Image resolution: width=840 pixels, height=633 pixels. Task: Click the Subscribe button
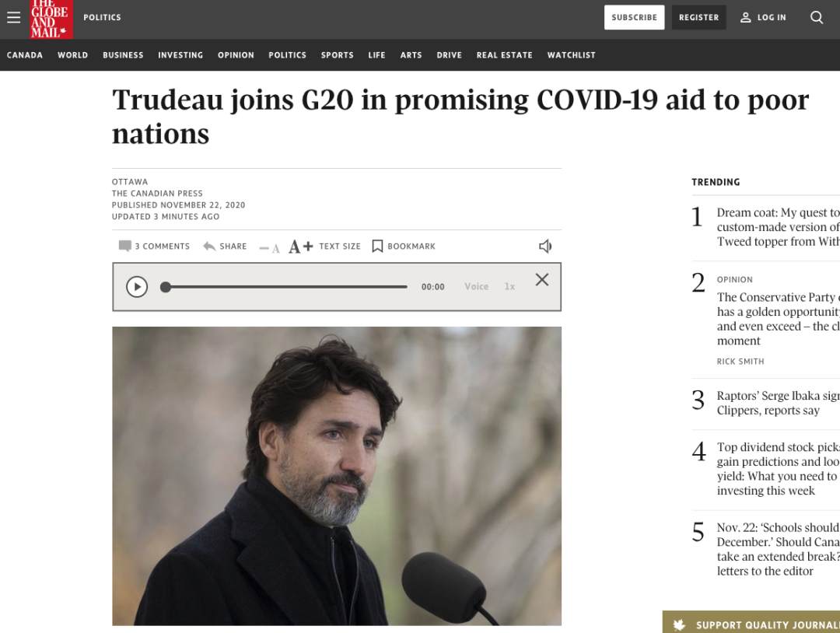[635, 17]
